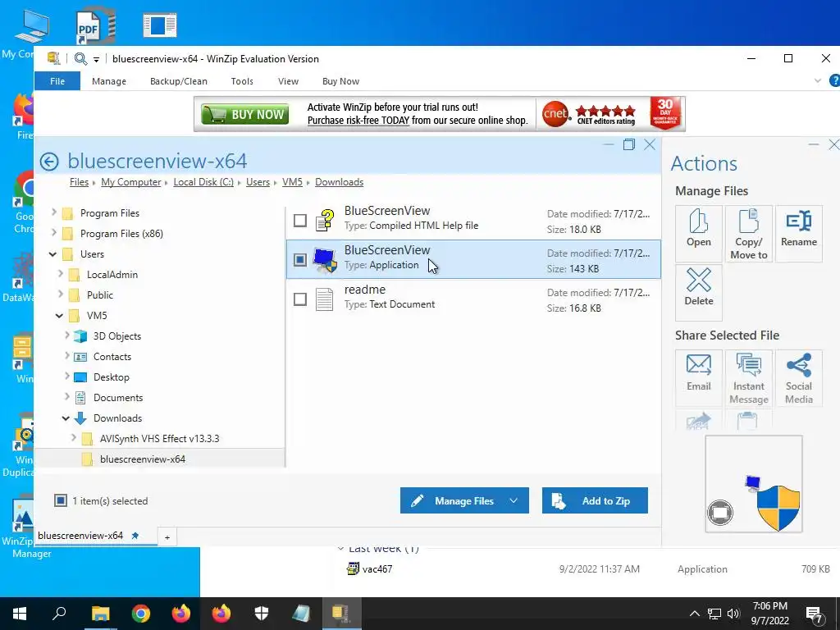The width and height of the screenshot is (840, 630).
Task: Check the readme file checkbox
Action: pos(300,299)
